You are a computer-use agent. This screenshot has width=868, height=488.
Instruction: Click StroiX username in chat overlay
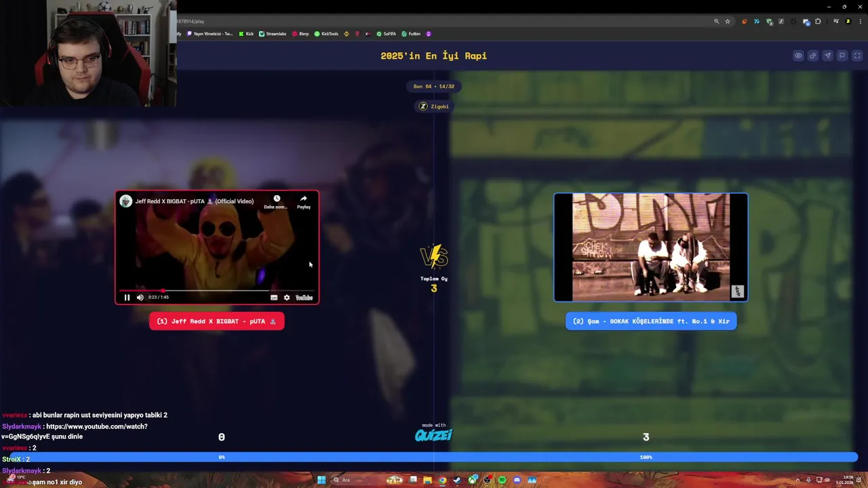[12, 459]
